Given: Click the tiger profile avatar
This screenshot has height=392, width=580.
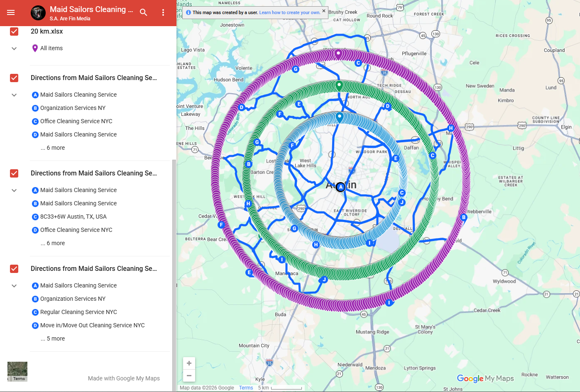Looking at the screenshot, I should click(38, 13).
